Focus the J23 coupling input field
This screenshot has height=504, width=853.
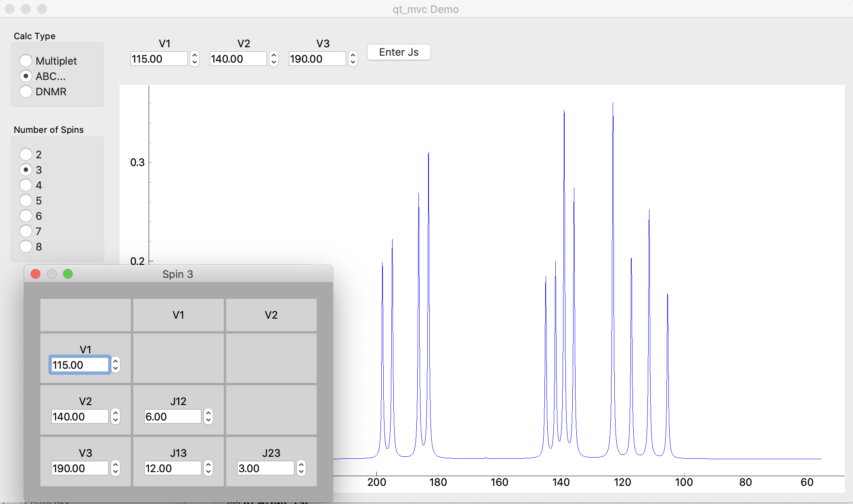265,468
